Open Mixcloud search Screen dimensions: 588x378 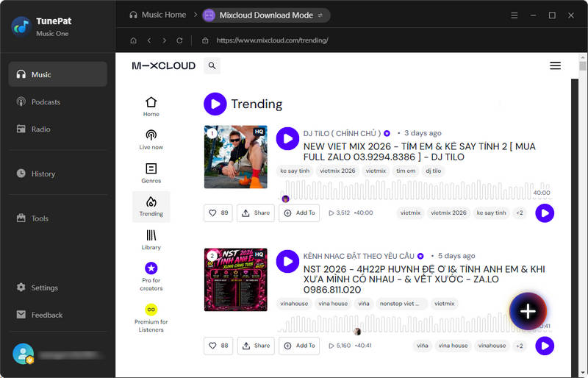point(212,65)
